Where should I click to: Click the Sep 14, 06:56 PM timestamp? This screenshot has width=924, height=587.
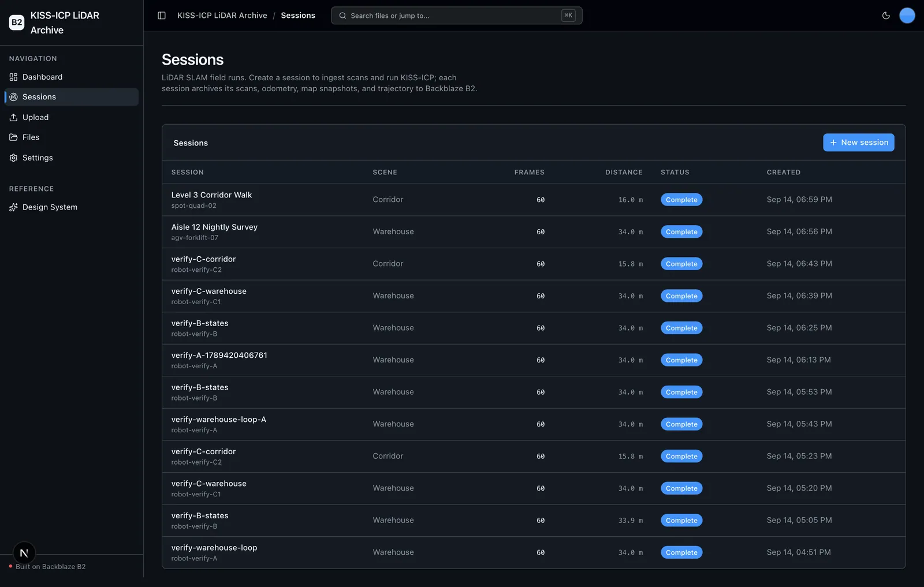[x=799, y=232]
